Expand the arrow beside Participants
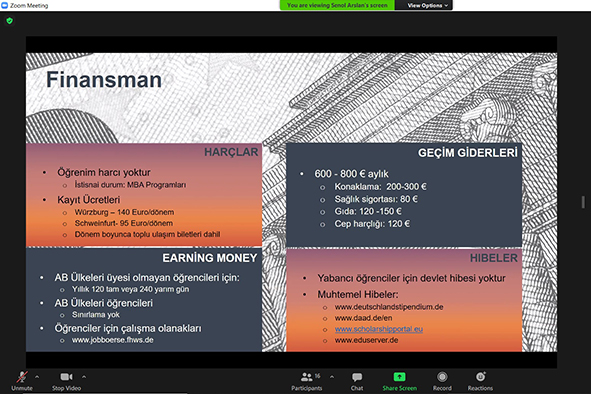Screen dimensions: 591x394 click(332, 377)
